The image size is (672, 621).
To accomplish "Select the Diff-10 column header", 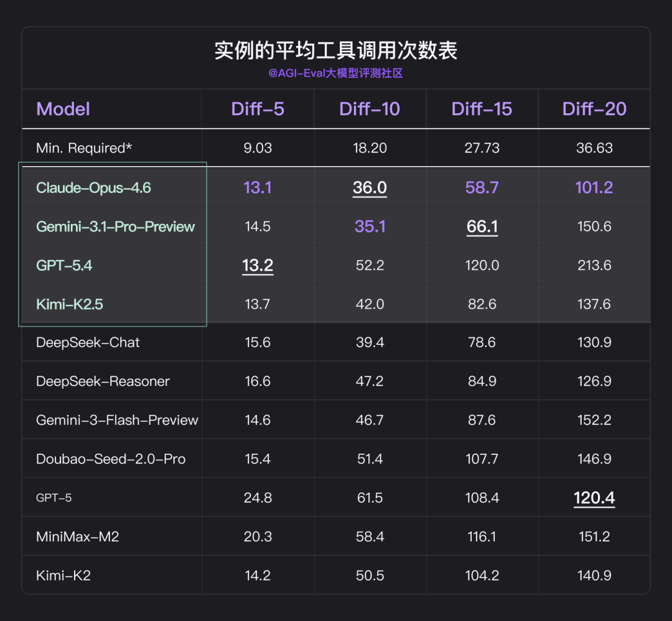I will tap(370, 109).
